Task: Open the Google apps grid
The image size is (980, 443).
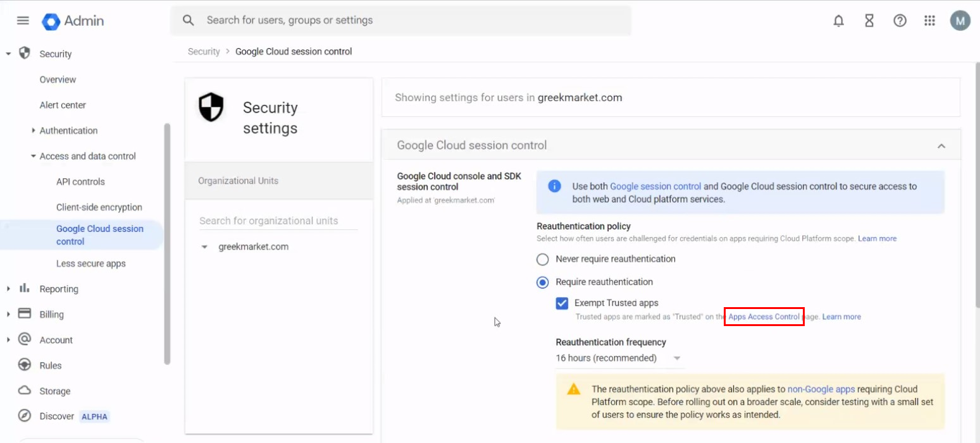Action: click(x=929, y=21)
